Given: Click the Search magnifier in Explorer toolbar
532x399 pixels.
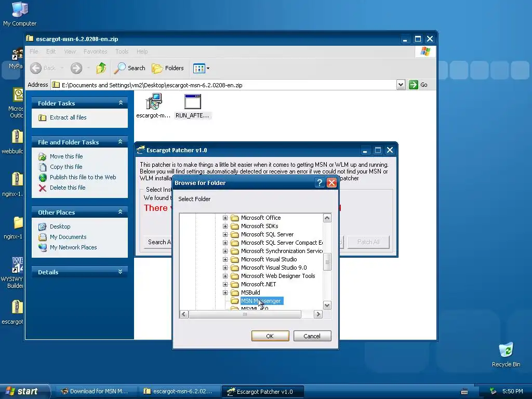Looking at the screenshot, I should click(129, 68).
